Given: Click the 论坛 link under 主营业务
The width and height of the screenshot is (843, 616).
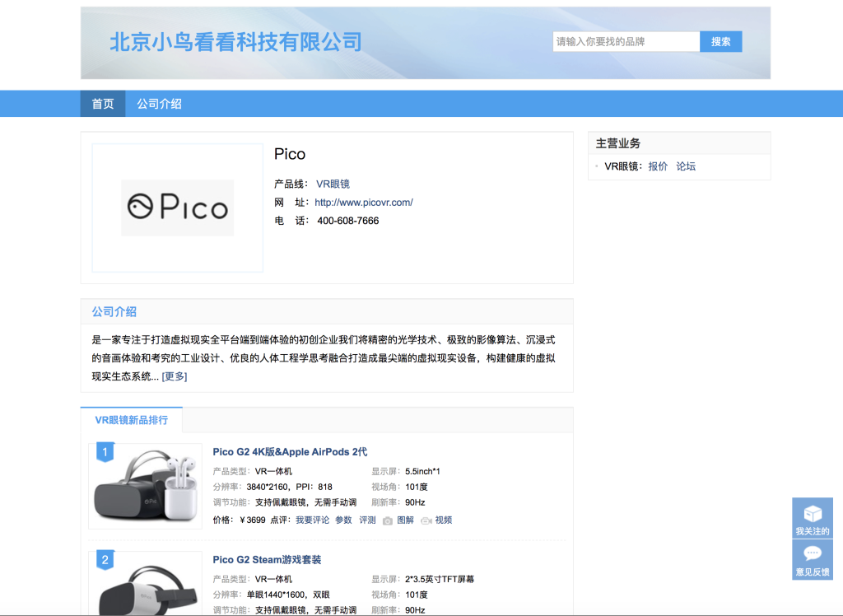Looking at the screenshot, I should point(686,166).
